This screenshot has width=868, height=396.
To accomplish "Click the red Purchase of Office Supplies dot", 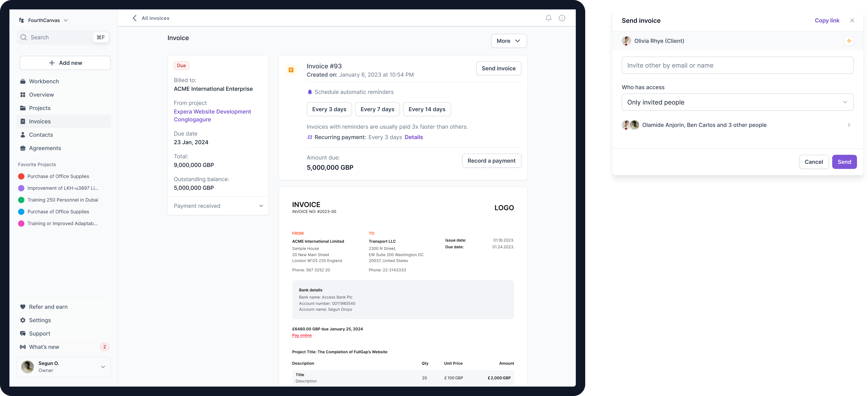I will coord(21,176).
